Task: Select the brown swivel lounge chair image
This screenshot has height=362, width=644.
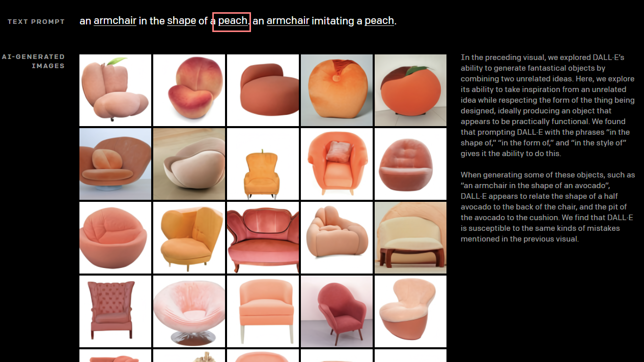Action: point(115,164)
